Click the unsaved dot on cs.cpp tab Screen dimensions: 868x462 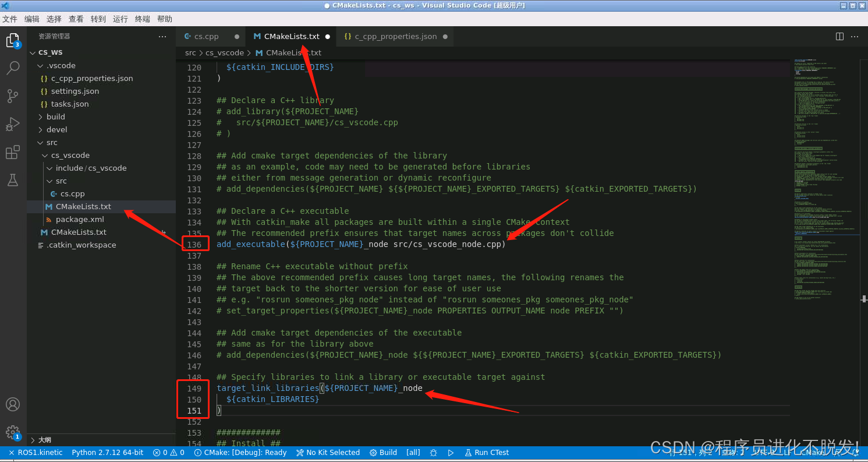point(236,36)
